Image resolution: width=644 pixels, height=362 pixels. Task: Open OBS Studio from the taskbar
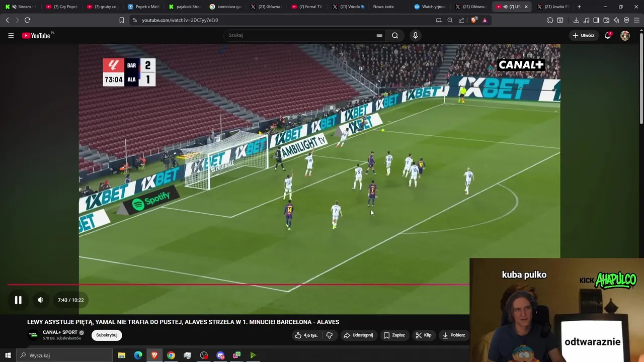pos(204,355)
